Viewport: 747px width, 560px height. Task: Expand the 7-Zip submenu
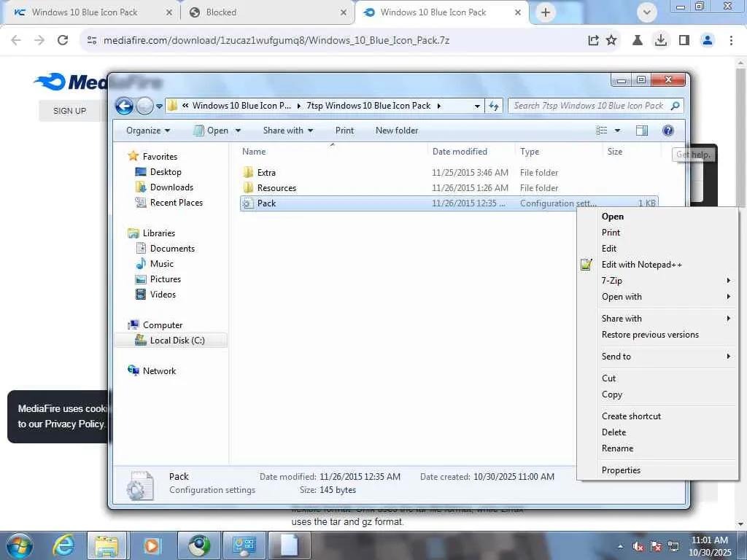[657, 281]
